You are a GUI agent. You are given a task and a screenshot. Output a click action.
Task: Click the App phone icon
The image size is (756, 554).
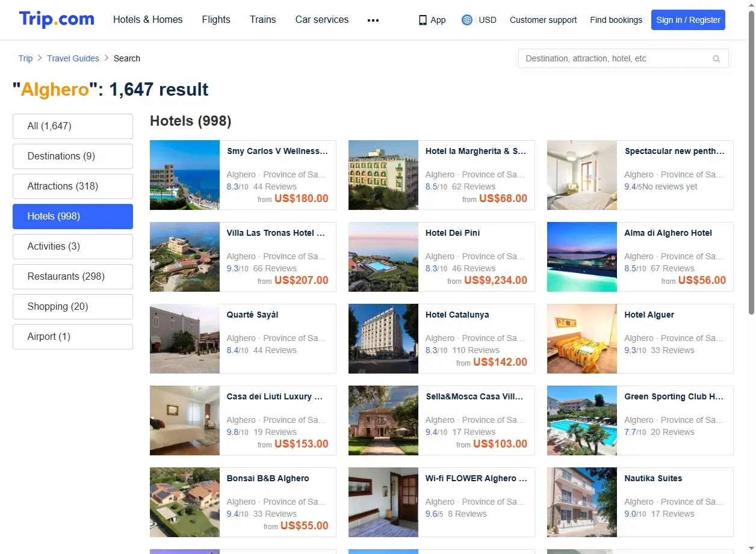pyautogui.click(x=423, y=20)
